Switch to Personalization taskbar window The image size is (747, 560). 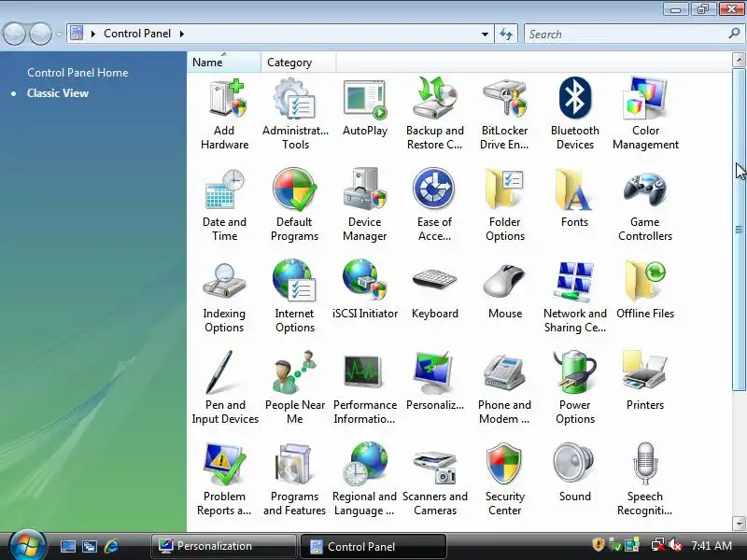point(224,546)
